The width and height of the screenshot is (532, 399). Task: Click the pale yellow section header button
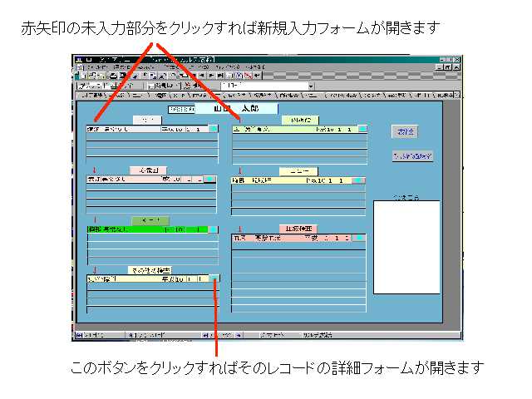[x=298, y=171]
